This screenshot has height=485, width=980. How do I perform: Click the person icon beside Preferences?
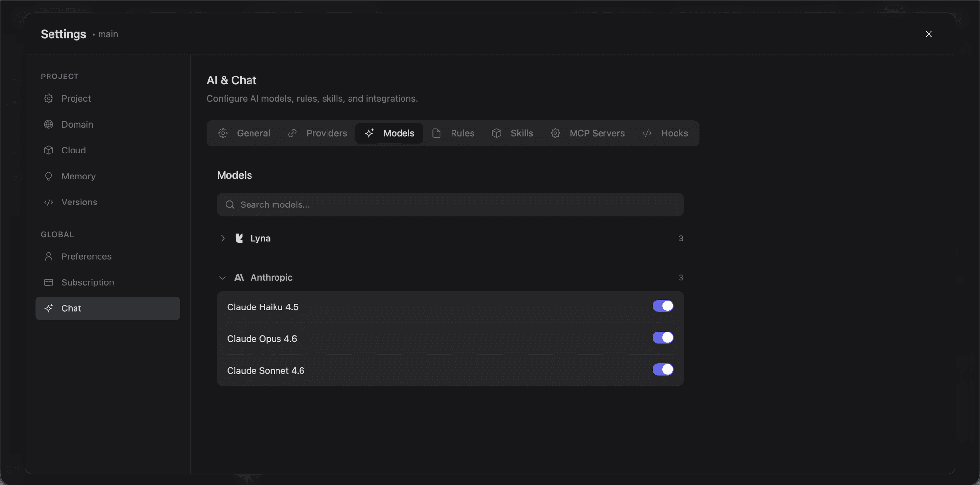pos(49,256)
